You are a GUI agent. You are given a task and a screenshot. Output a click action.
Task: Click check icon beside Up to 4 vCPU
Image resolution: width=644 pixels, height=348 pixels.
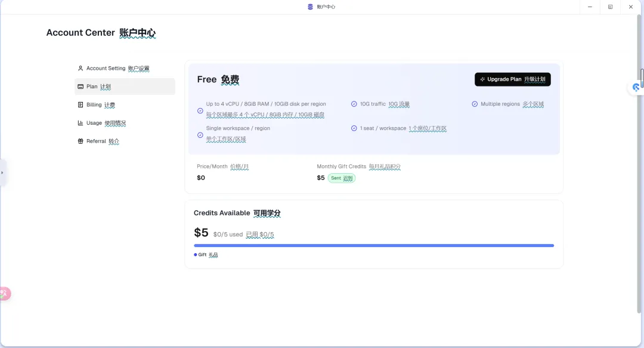(x=200, y=110)
